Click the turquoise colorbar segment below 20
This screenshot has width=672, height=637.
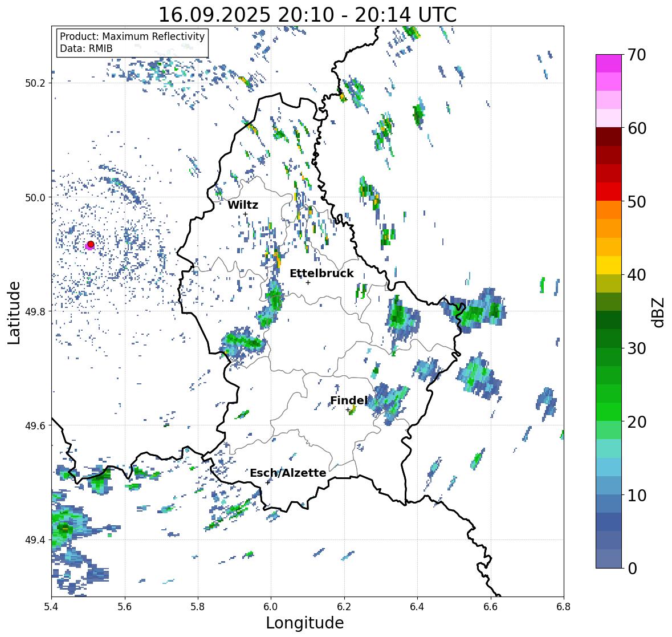tap(609, 448)
